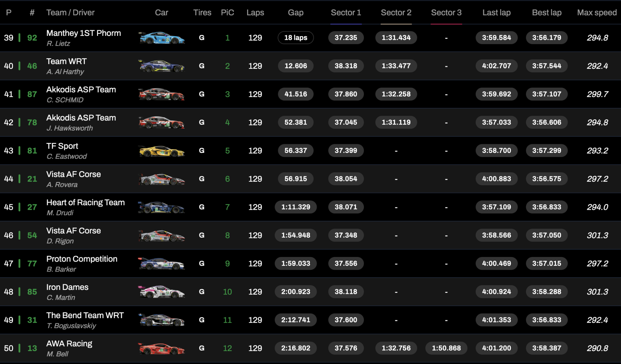Click the Heart of Racing Team car image

(161, 207)
